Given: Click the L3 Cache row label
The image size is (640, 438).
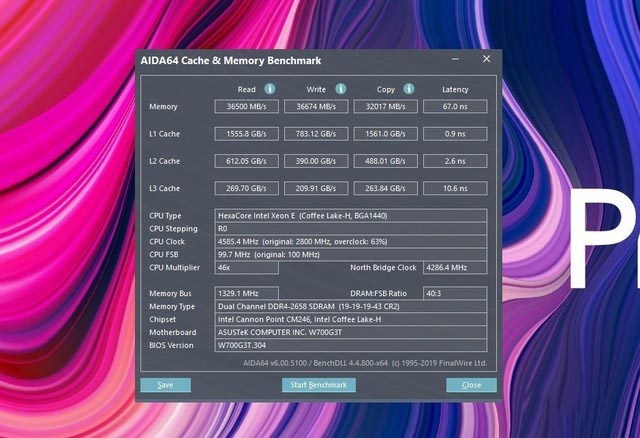Looking at the screenshot, I should point(164,189).
